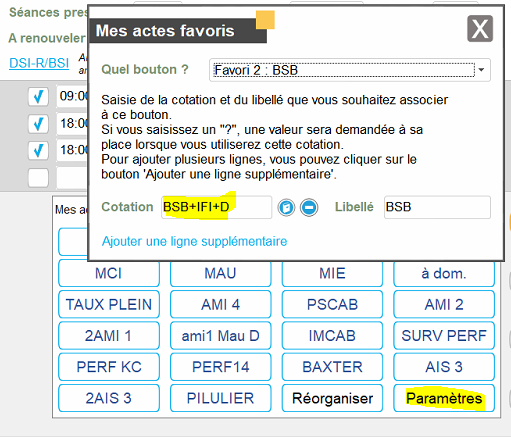Image resolution: width=511 pixels, height=438 pixels.
Task: Click the blue book icon beside Cotation
Action: 286,208
